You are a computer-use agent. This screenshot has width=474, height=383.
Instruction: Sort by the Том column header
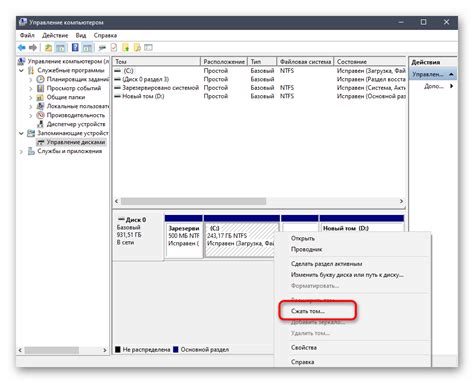point(156,62)
